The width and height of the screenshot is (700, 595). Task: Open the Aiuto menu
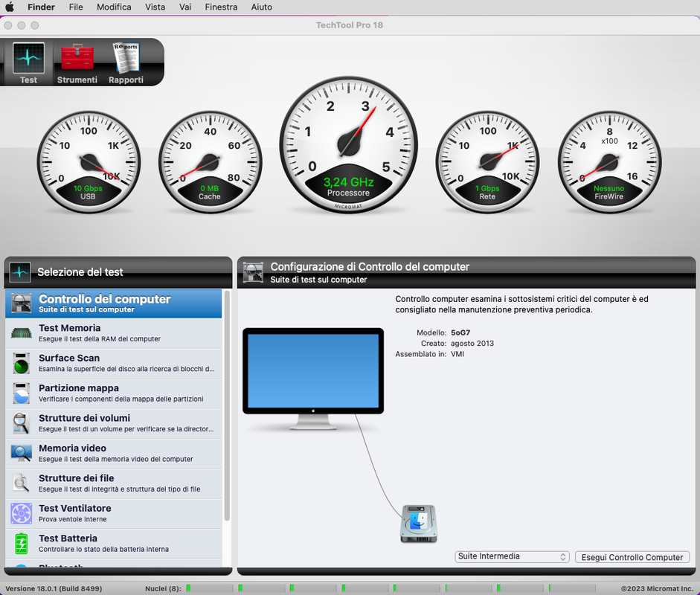[x=262, y=7]
